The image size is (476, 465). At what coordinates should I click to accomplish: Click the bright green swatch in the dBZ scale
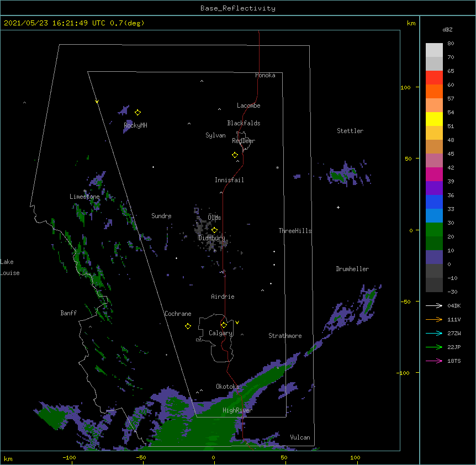coord(434,230)
